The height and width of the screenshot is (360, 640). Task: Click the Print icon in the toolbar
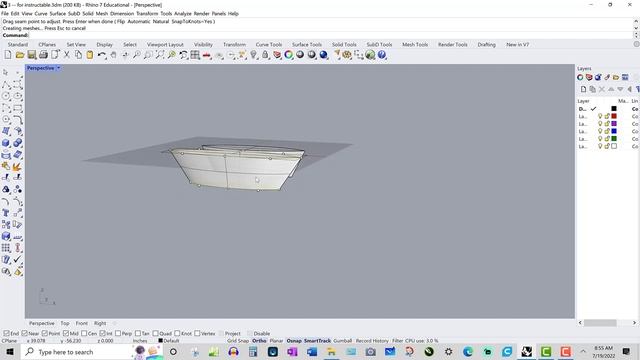pos(43,55)
